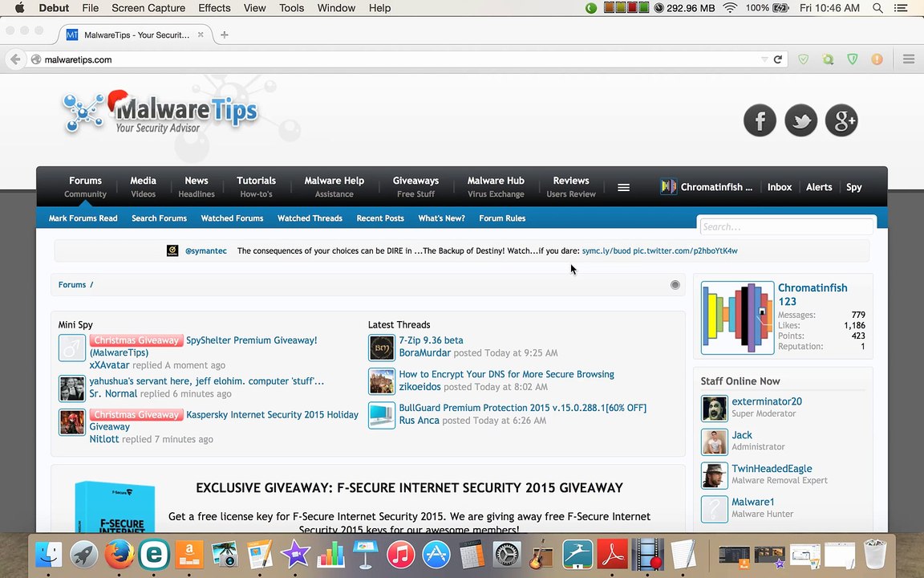Open How to Encrypt Your DNS thread
This screenshot has height=578, width=924.
pos(507,375)
